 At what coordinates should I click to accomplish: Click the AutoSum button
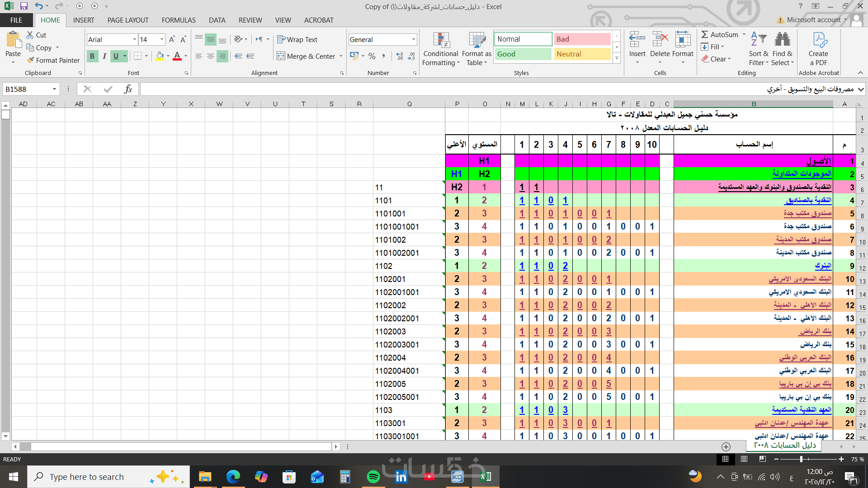click(720, 35)
